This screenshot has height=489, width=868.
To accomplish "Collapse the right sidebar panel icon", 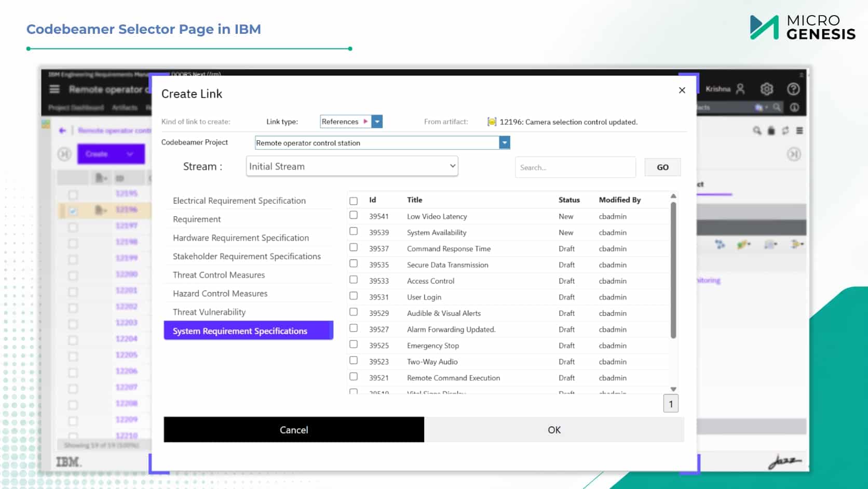I will (x=794, y=154).
